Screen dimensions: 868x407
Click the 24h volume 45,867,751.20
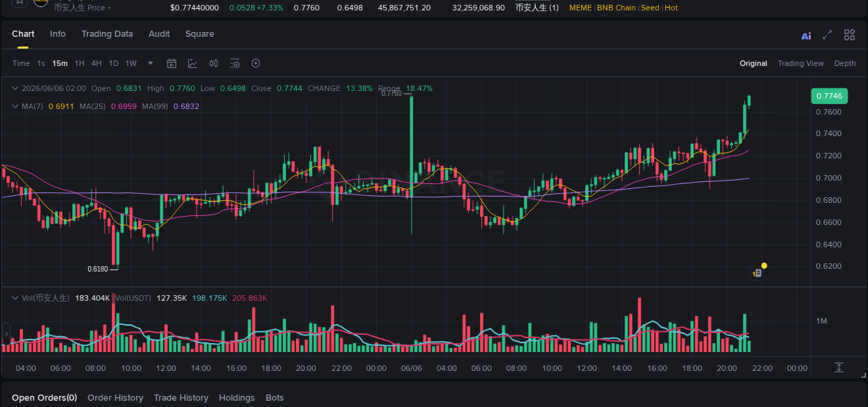(x=404, y=8)
